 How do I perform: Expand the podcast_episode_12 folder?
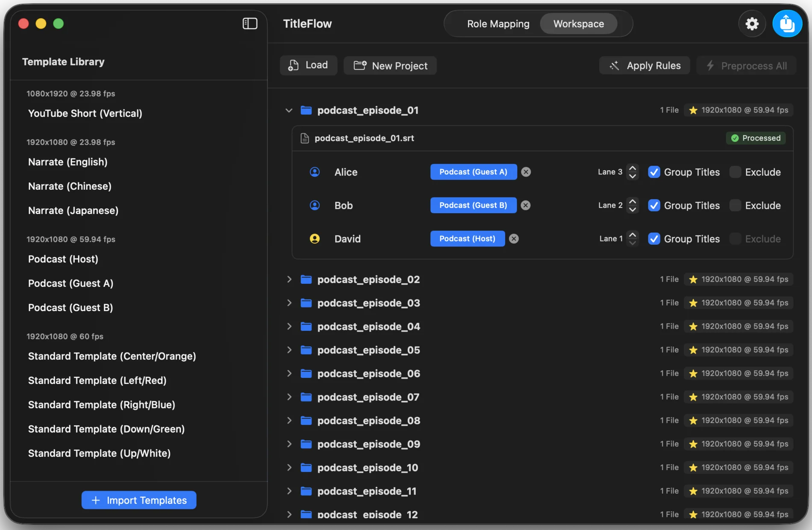(x=289, y=514)
